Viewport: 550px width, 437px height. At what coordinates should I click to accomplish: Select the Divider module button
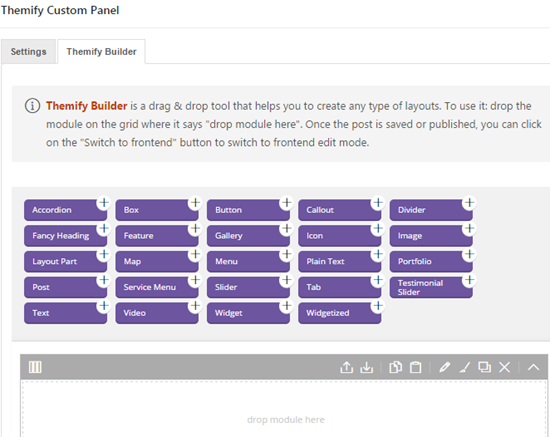pos(431,210)
